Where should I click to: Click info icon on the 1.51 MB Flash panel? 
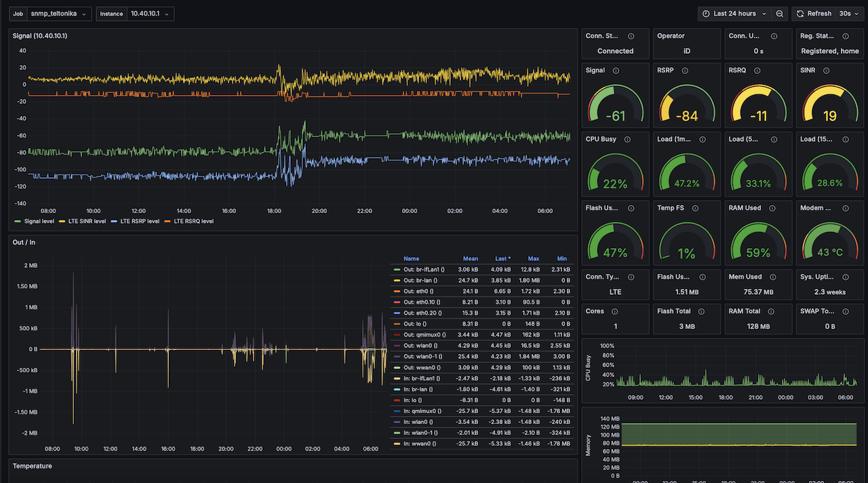(703, 277)
